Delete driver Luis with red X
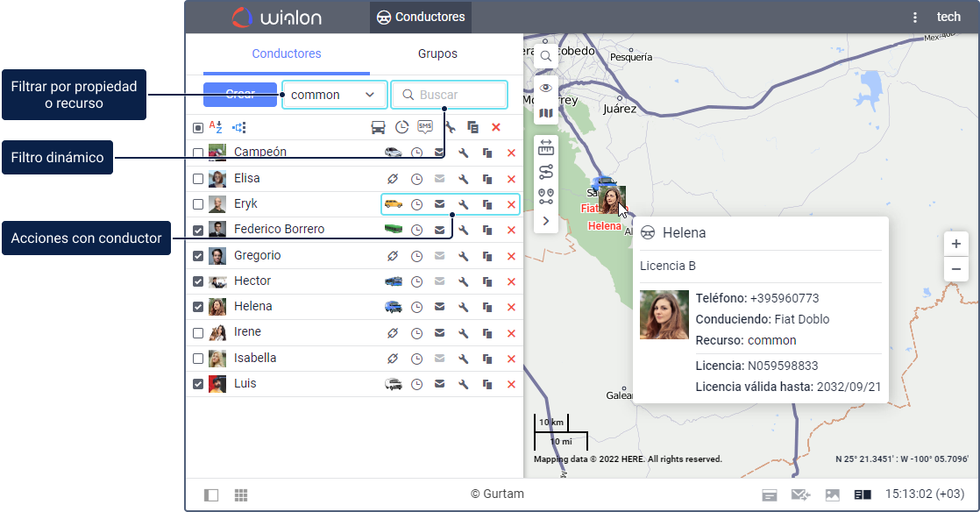The height and width of the screenshot is (512, 980). point(511,385)
